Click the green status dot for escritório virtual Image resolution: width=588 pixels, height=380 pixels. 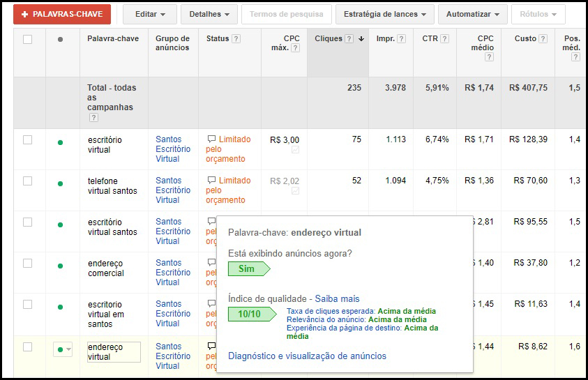pyautogui.click(x=61, y=142)
